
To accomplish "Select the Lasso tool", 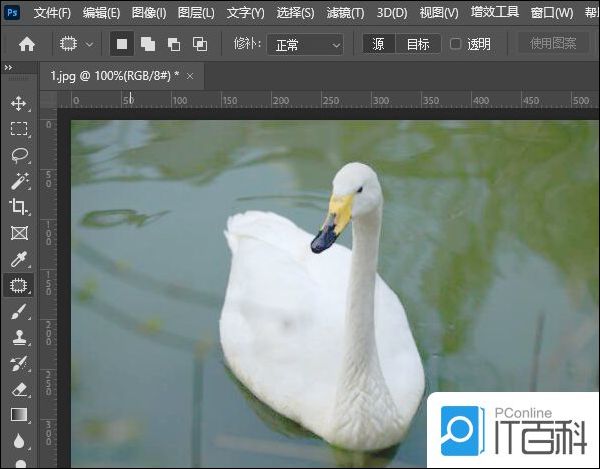I will pyautogui.click(x=18, y=155).
